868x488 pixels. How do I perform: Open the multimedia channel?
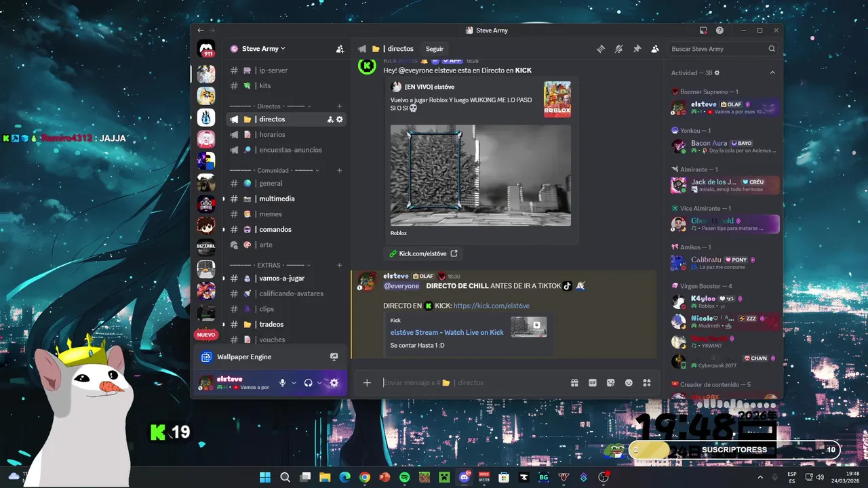point(286,199)
